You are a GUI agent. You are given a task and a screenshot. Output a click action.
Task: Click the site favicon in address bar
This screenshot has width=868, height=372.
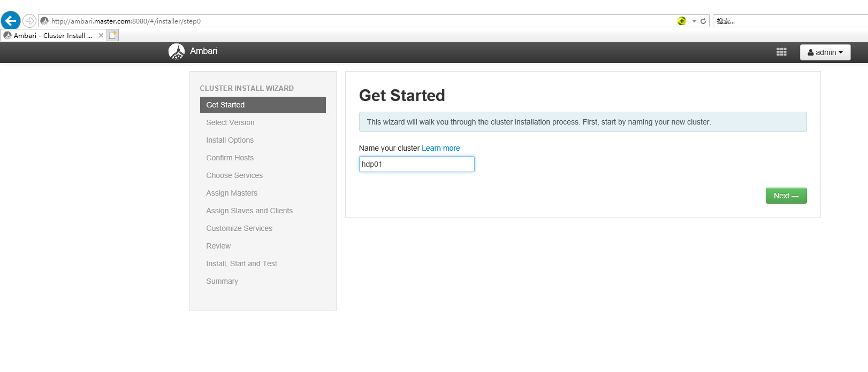coord(44,21)
